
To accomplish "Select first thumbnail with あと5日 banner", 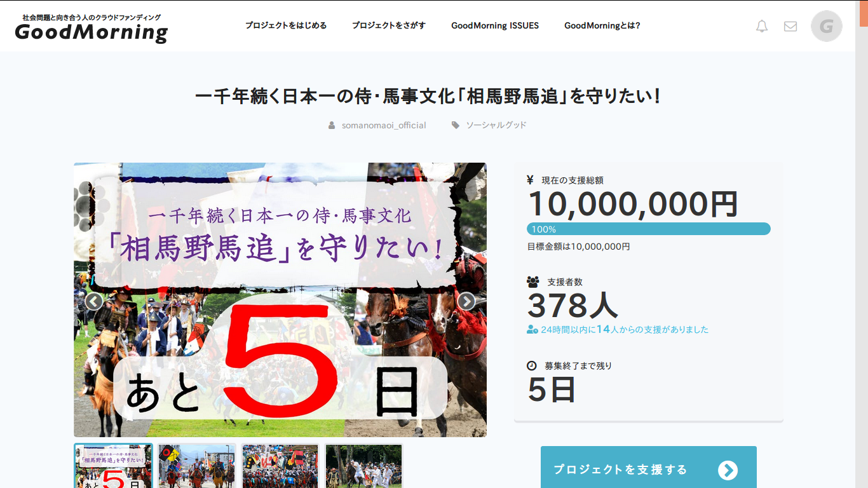I will [114, 466].
